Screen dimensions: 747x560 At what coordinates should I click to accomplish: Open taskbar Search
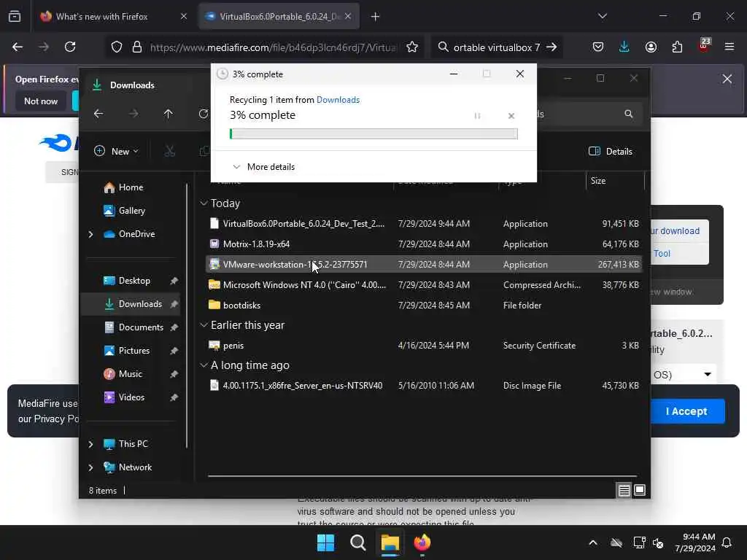[357, 542]
